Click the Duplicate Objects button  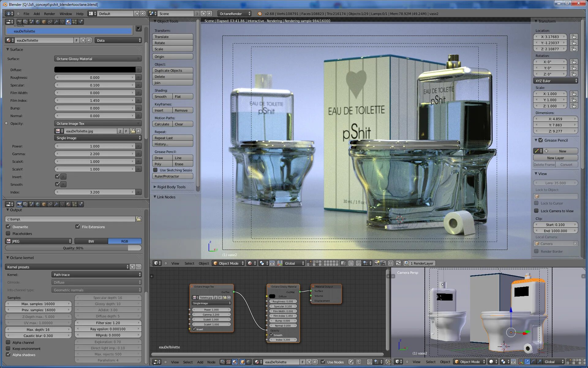pos(172,71)
